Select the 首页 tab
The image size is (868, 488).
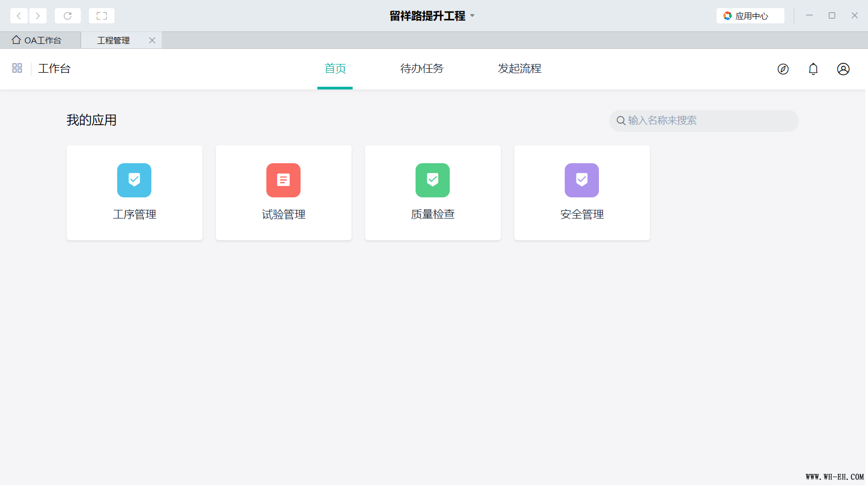coord(335,69)
